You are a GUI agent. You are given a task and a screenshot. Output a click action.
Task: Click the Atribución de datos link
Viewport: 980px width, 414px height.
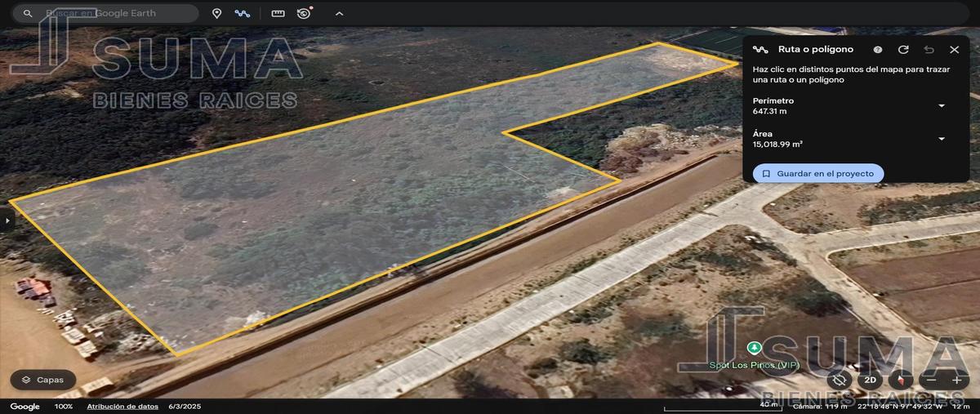point(122,407)
